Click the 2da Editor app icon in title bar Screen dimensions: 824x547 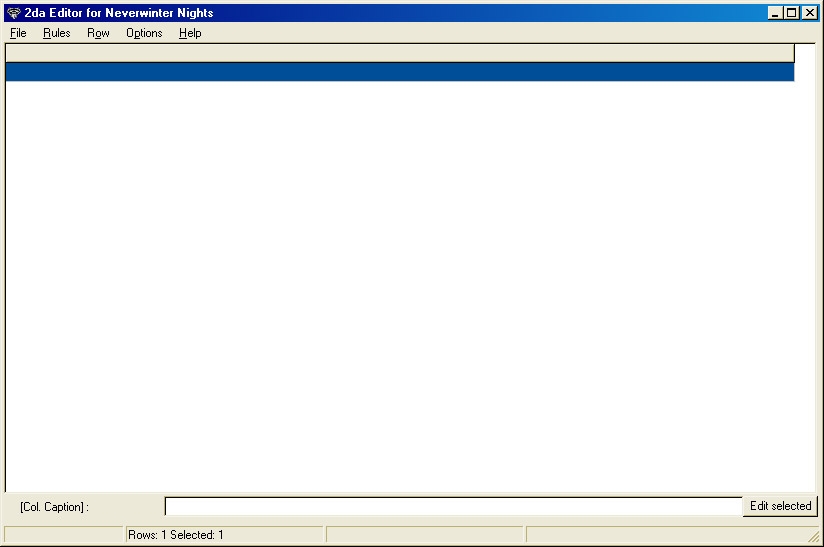[13, 13]
